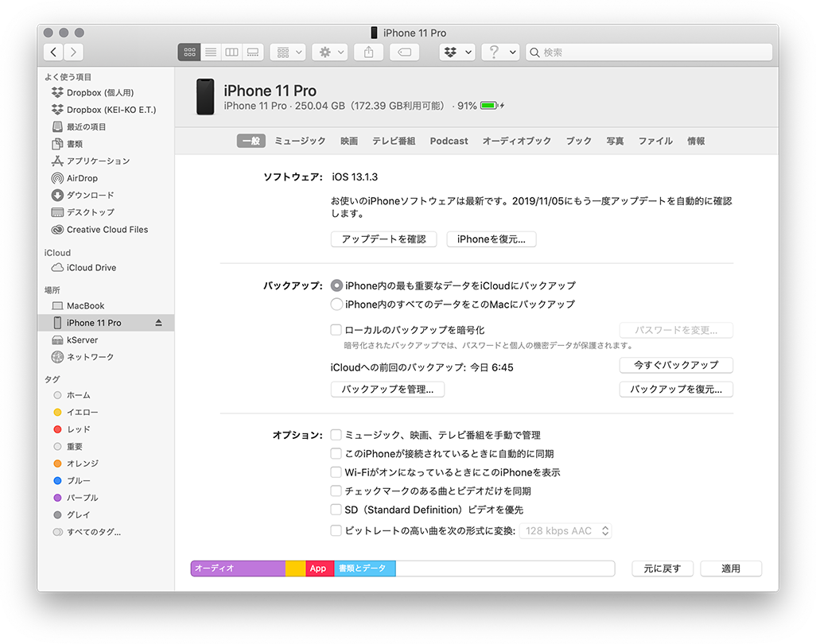Viewport: 816px width, 644px height.
Task: Click the 検索 search field
Action: [648, 52]
